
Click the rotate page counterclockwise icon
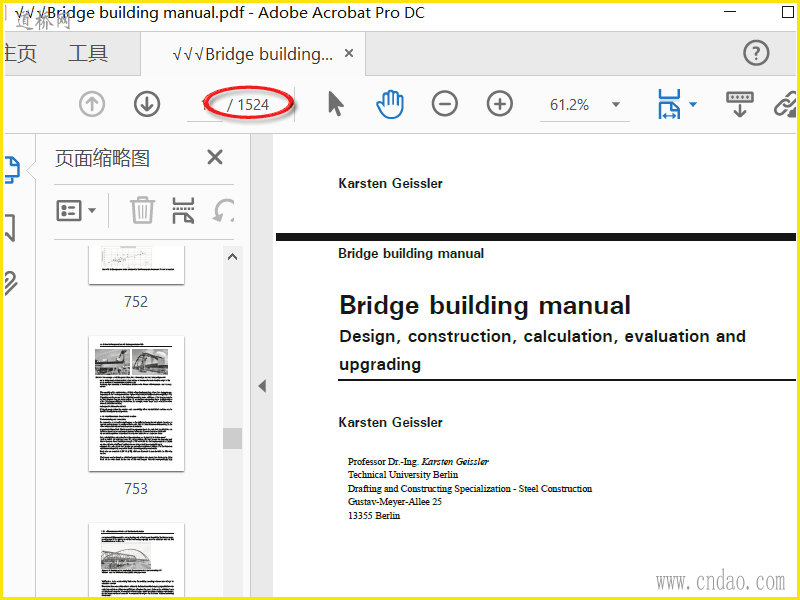pos(223,210)
